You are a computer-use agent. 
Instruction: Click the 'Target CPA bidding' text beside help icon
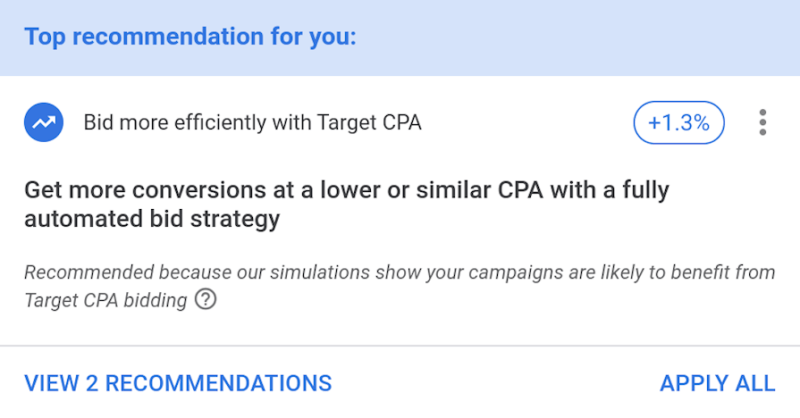coord(105,300)
